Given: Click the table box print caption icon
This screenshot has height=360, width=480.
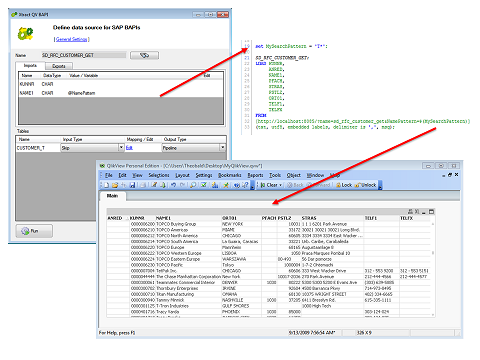Looking at the screenshot, I should point(410,212).
